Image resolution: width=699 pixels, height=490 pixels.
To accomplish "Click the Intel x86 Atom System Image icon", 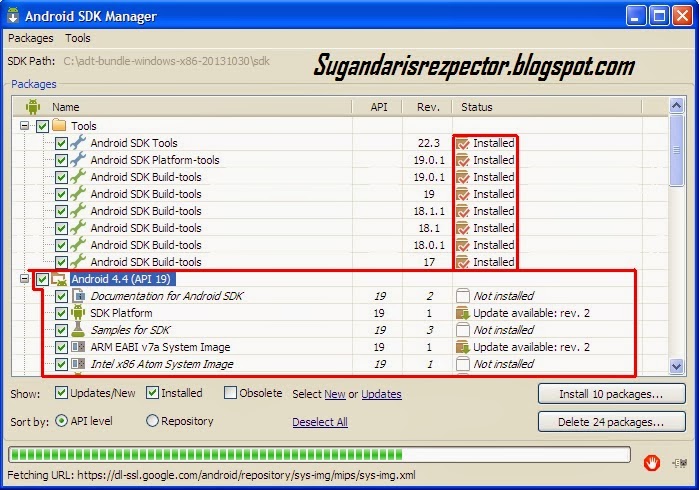I will [78, 363].
